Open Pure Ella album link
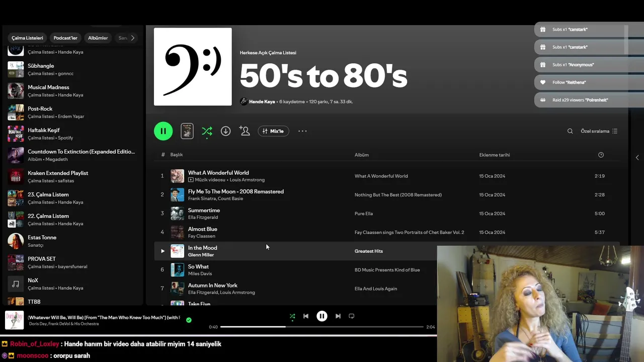Image resolution: width=644 pixels, height=362 pixels. tap(364, 214)
